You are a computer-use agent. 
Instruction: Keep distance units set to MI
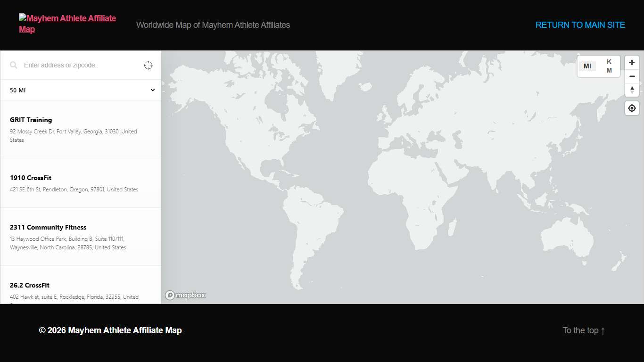click(x=587, y=66)
